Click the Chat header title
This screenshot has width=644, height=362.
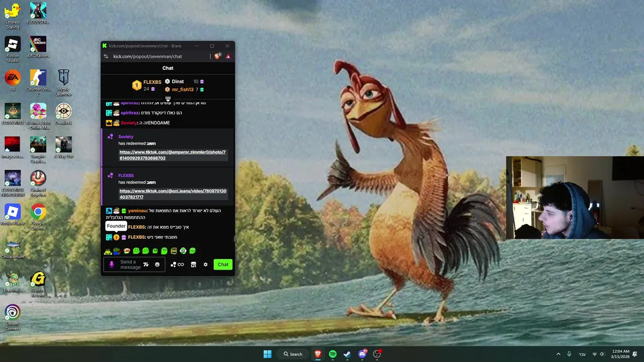[168, 68]
